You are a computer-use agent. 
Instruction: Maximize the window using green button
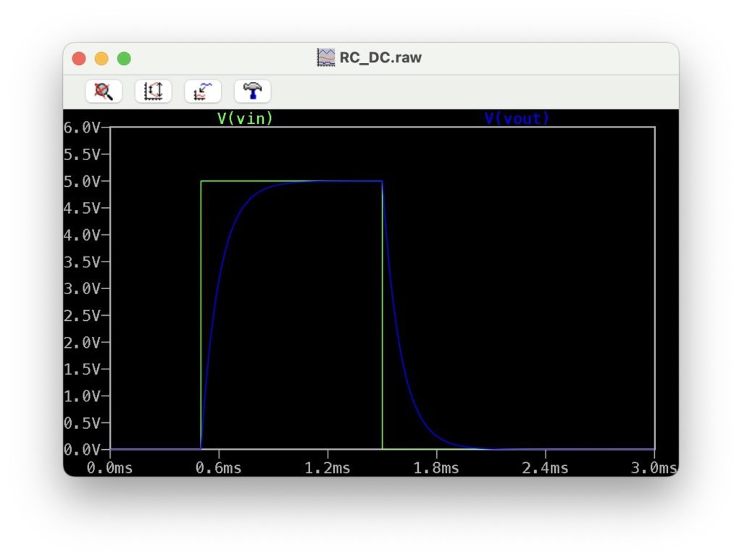click(124, 59)
